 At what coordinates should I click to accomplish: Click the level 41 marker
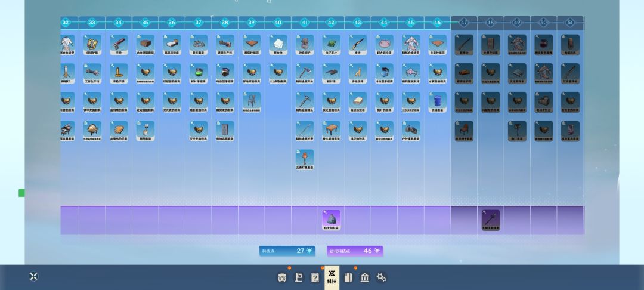305,23
